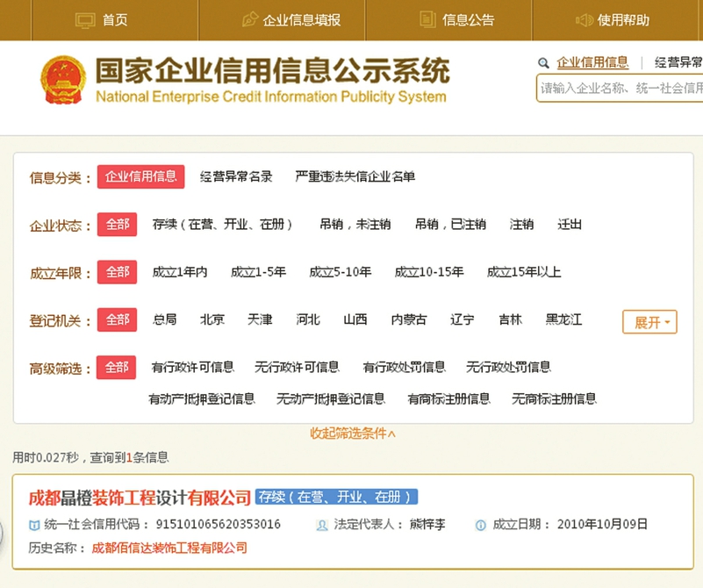Open the 首页 nav tab
This screenshot has height=588, width=703.
pyautogui.click(x=115, y=20)
